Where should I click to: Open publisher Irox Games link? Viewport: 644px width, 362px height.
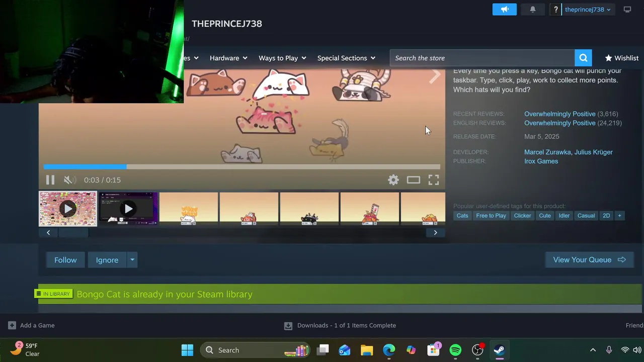tap(541, 161)
